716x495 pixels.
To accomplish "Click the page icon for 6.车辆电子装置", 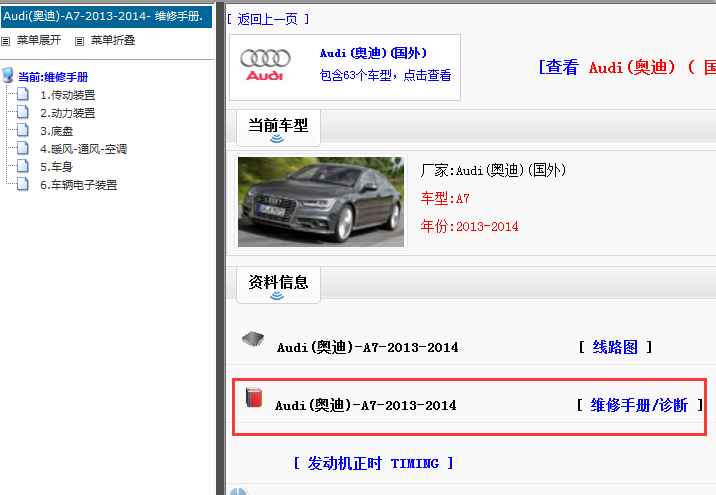I will [x=23, y=184].
